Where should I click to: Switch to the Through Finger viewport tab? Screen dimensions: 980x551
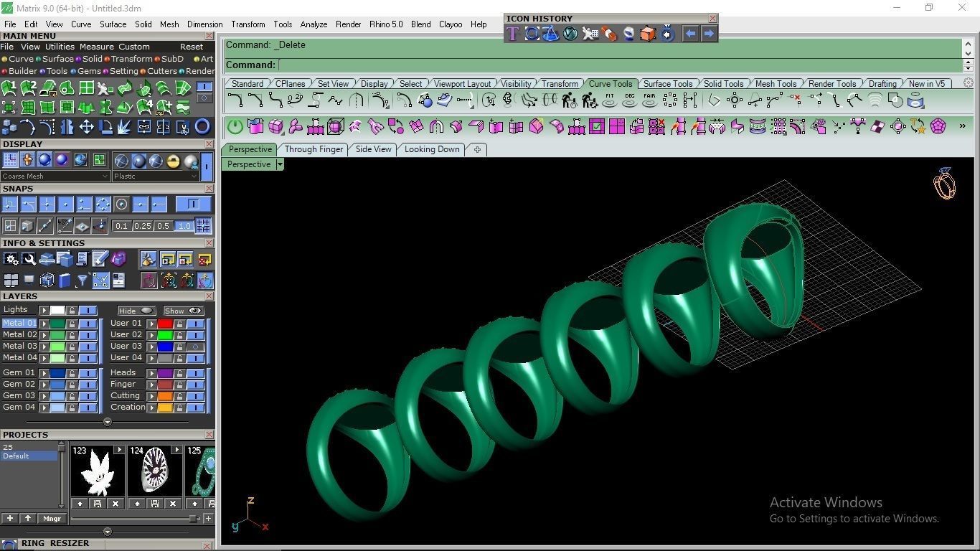tap(314, 149)
